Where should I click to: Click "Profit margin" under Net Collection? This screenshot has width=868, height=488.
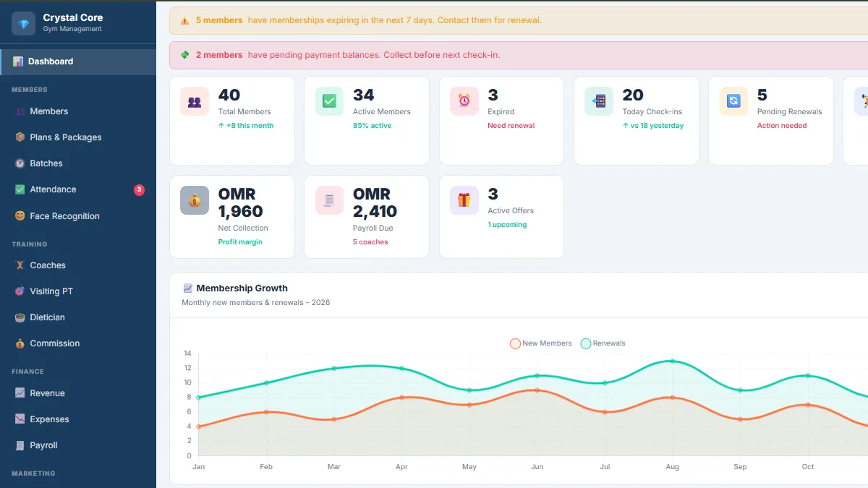click(240, 242)
